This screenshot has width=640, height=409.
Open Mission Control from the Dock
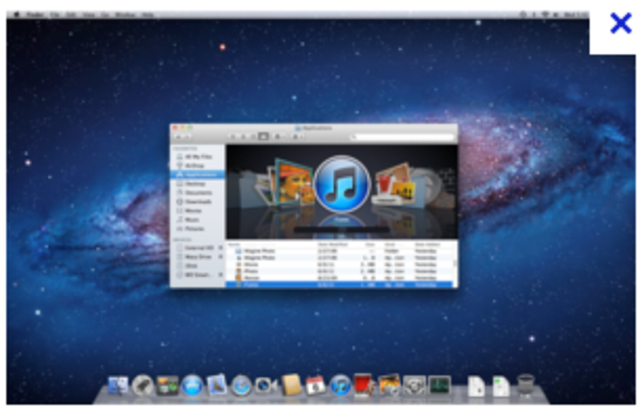coord(167,385)
